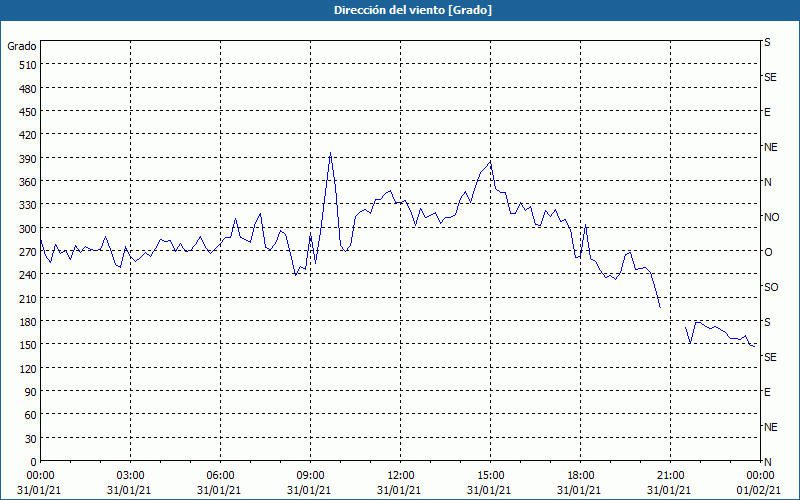
Task: Click the 06:00 time axis label
Action: 220,476
